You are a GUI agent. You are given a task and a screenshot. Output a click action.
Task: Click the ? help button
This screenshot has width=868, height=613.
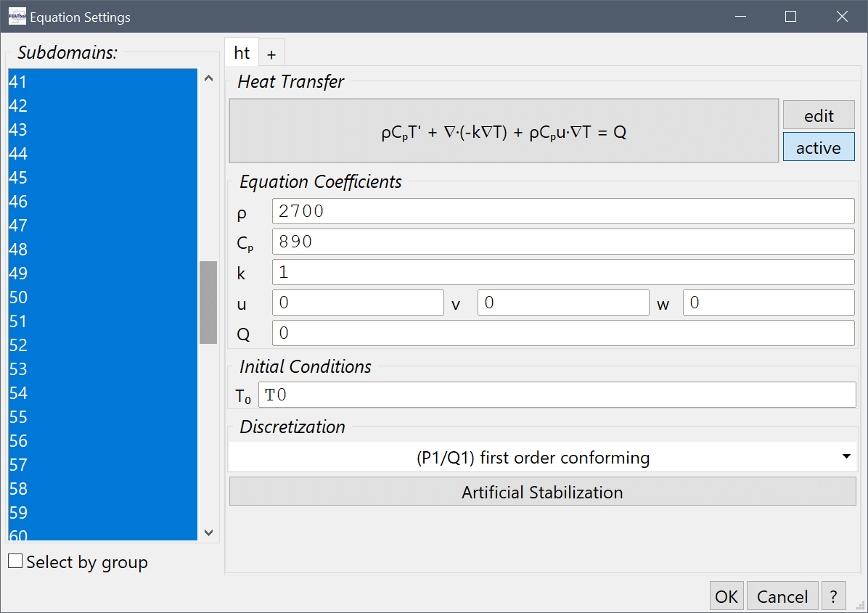833,596
